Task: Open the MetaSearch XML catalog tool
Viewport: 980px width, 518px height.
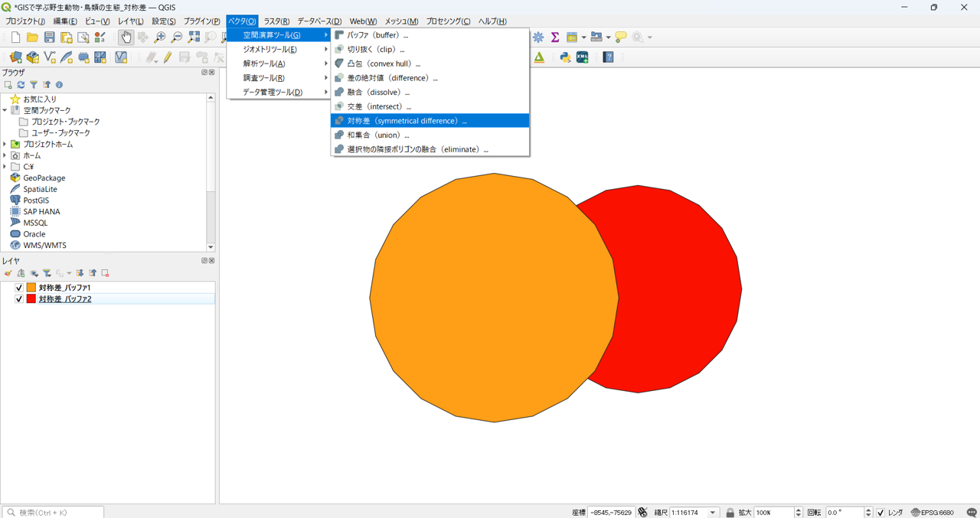Action: (581, 57)
